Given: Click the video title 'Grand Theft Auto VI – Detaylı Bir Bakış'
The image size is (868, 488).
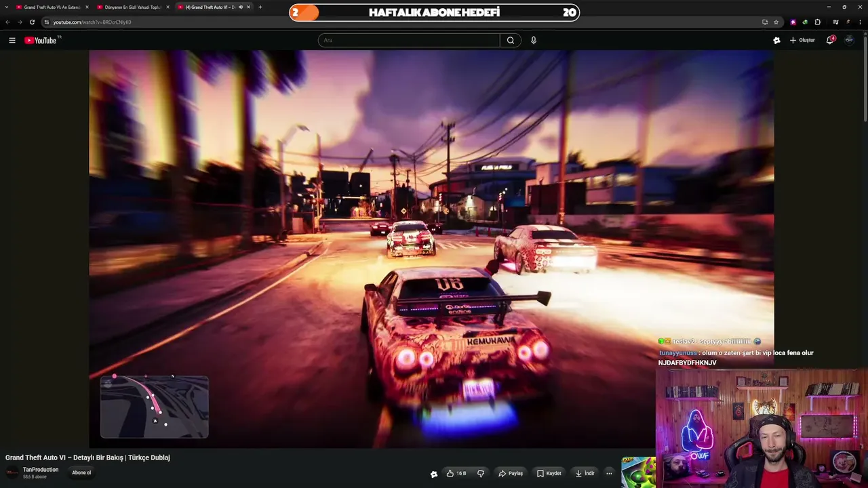Looking at the screenshot, I should [x=87, y=457].
